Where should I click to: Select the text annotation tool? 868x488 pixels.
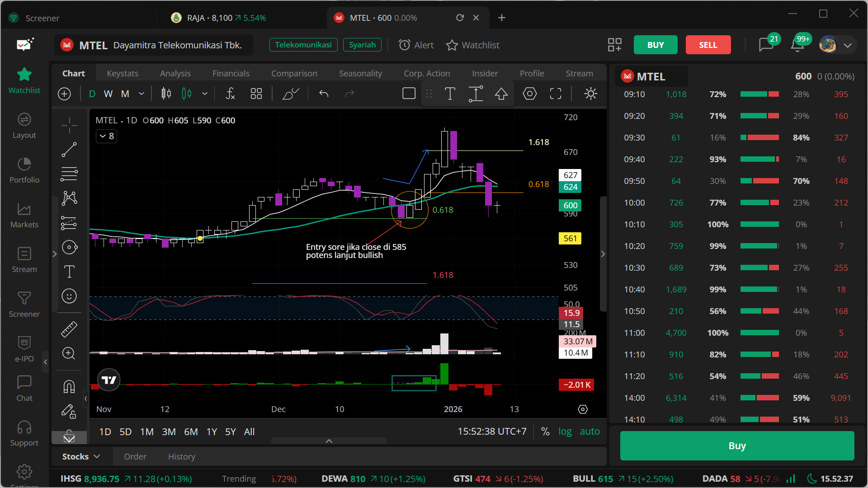click(x=69, y=272)
